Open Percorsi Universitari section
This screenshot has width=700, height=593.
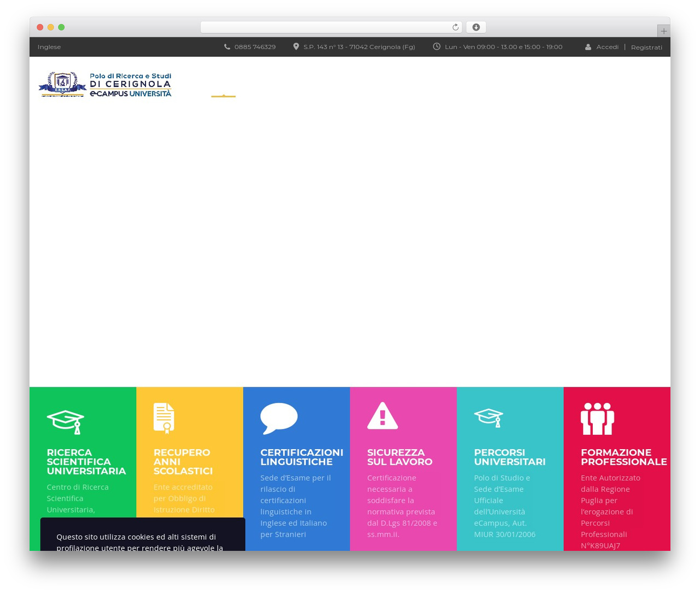click(510, 457)
